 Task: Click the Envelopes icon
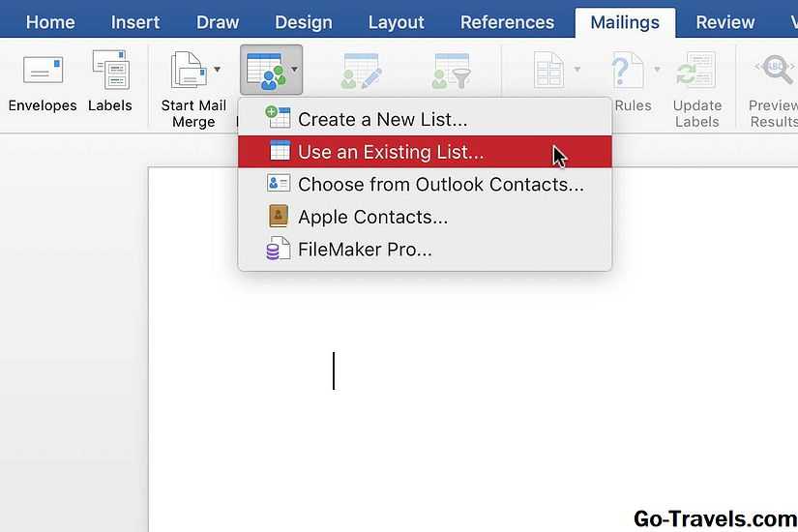coord(43,72)
